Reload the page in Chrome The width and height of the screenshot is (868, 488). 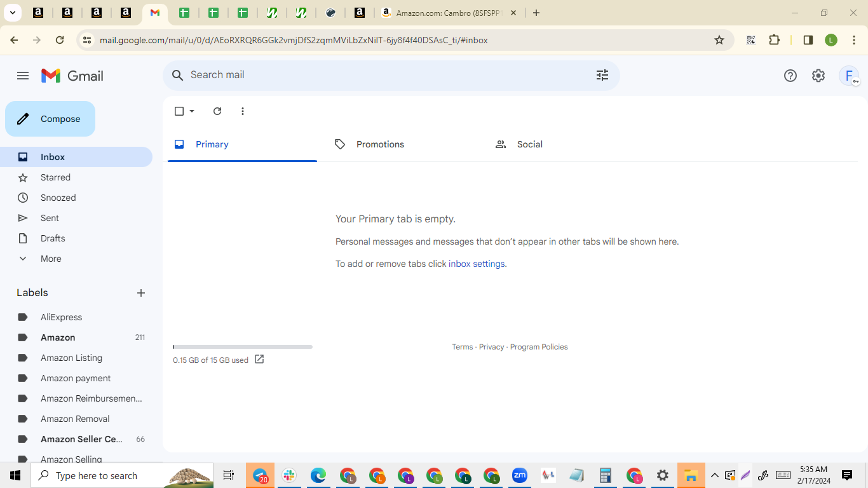click(60, 40)
